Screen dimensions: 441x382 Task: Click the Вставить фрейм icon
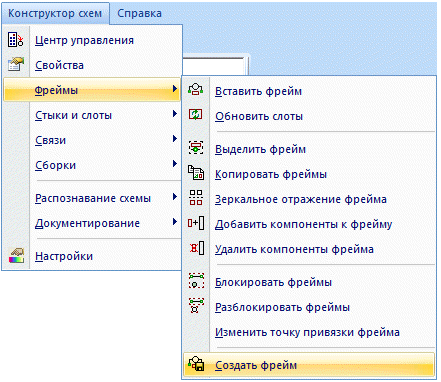pos(196,89)
